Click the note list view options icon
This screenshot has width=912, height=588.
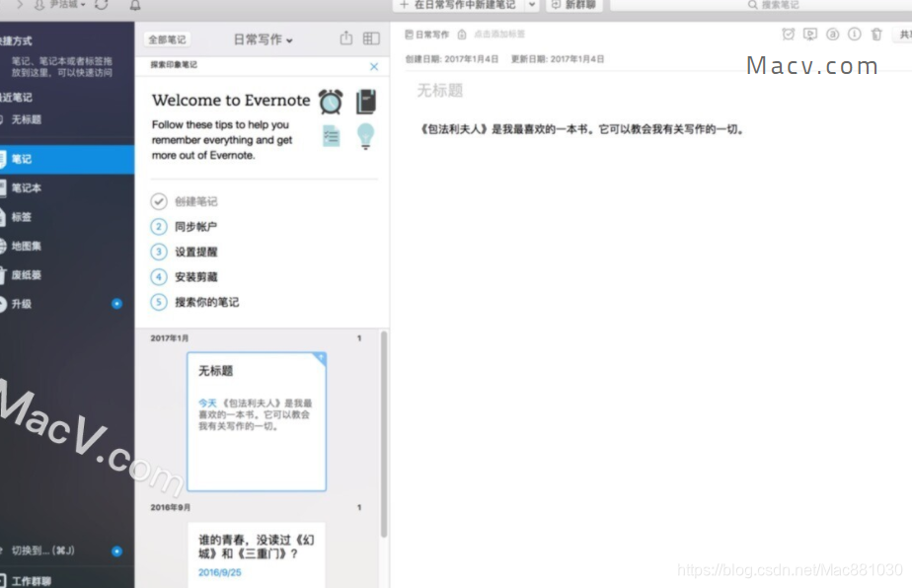pos(371,38)
